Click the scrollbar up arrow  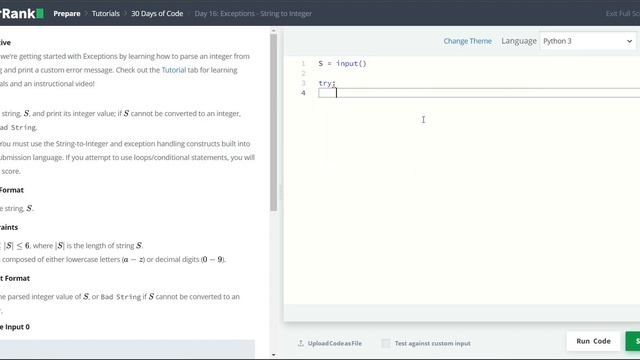273,31
